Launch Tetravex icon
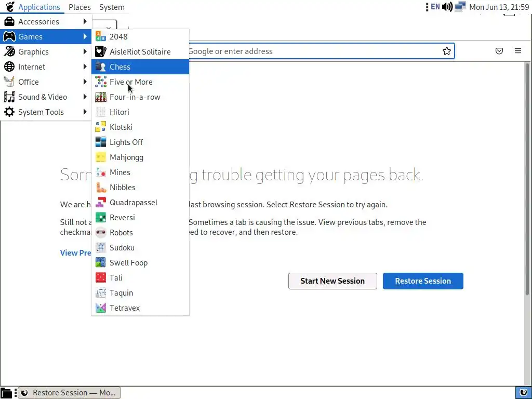Image resolution: width=532 pixels, height=399 pixels. (100, 308)
